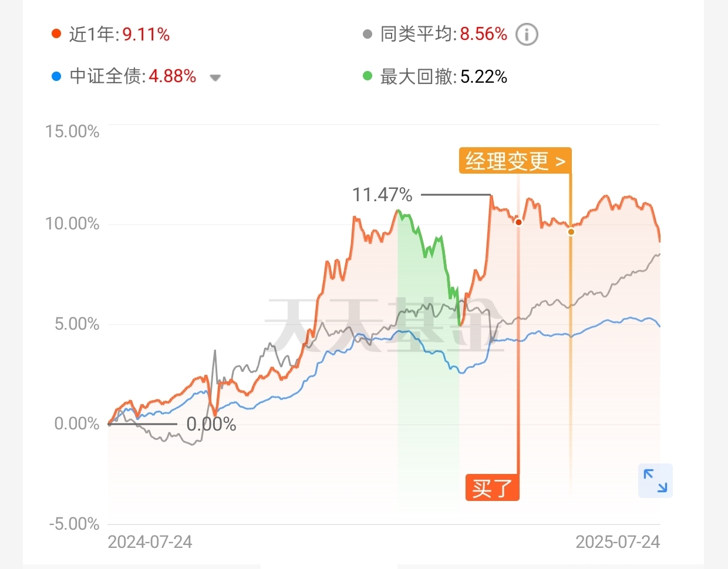Open the 中证全债 benchmark dropdown arrow

[x=215, y=77]
